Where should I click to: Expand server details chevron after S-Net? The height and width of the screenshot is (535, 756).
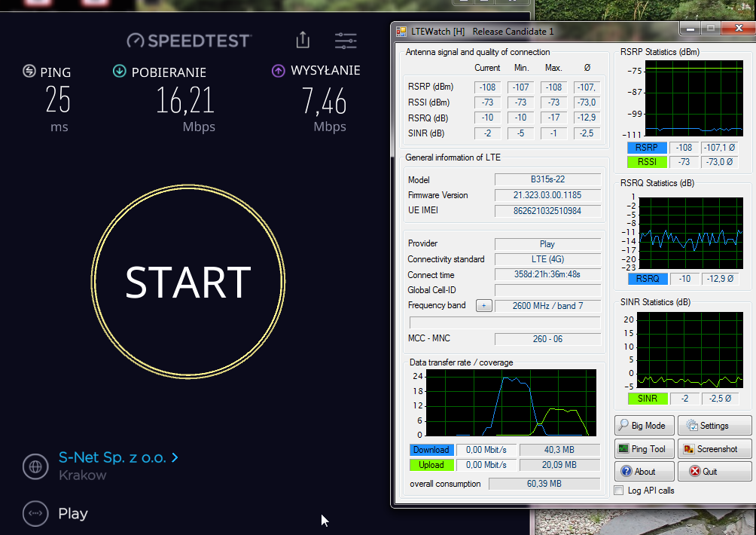coord(175,457)
